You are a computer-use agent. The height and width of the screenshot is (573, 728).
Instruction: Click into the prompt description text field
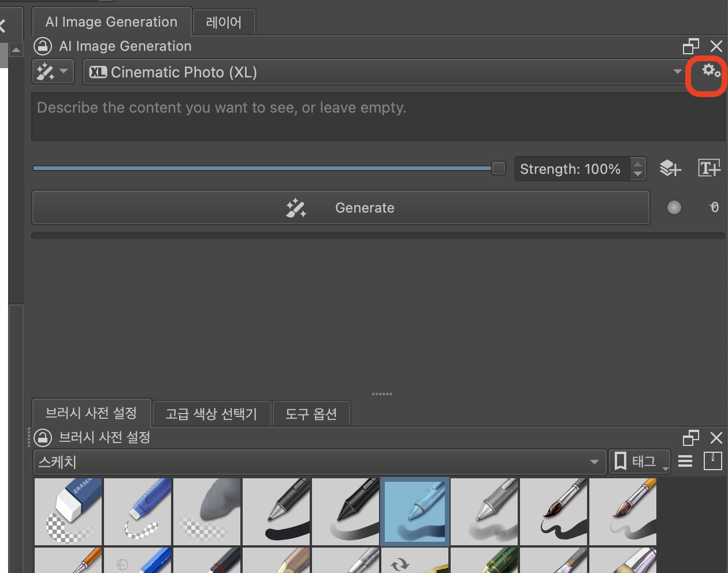click(x=378, y=117)
